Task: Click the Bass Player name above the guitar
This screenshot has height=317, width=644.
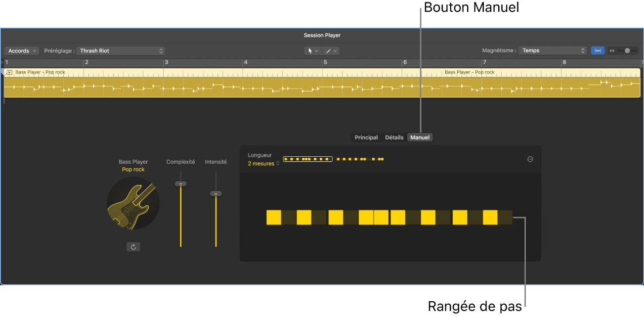Action: [x=133, y=162]
